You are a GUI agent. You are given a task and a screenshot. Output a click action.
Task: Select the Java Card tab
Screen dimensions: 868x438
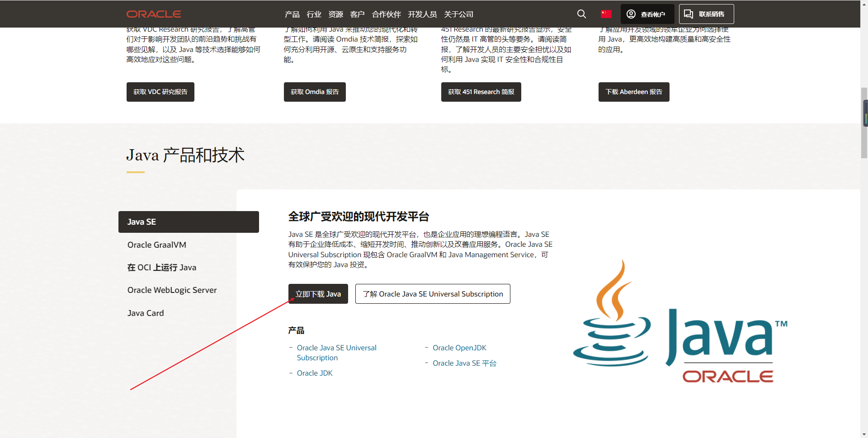click(x=146, y=313)
